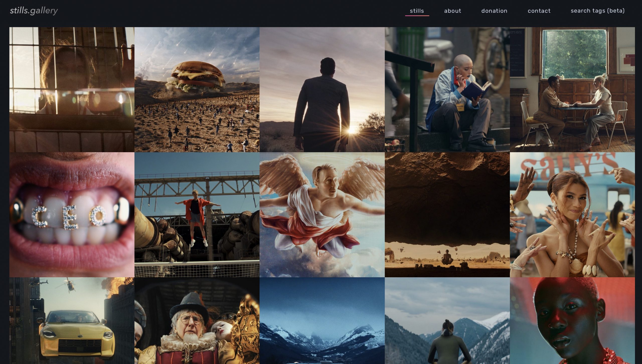Select the CEO teeth grill still
This screenshot has width=642, height=364.
[72, 215]
